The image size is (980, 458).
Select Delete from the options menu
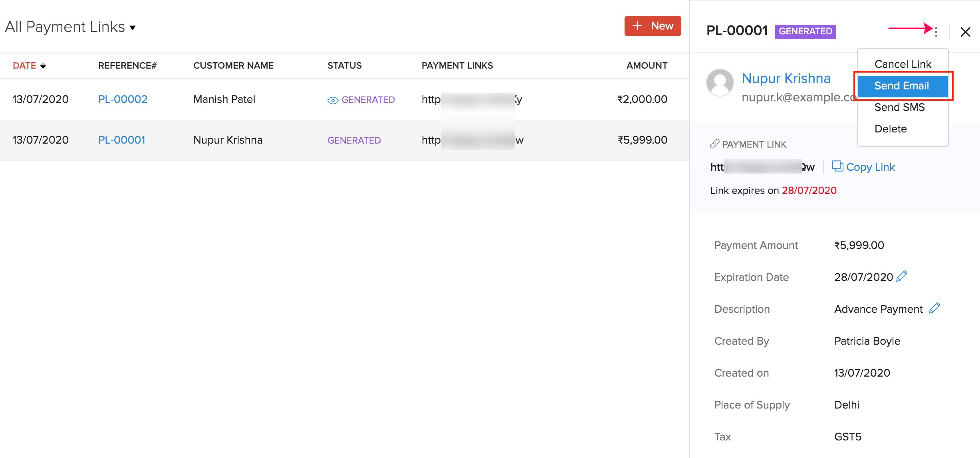click(x=890, y=129)
